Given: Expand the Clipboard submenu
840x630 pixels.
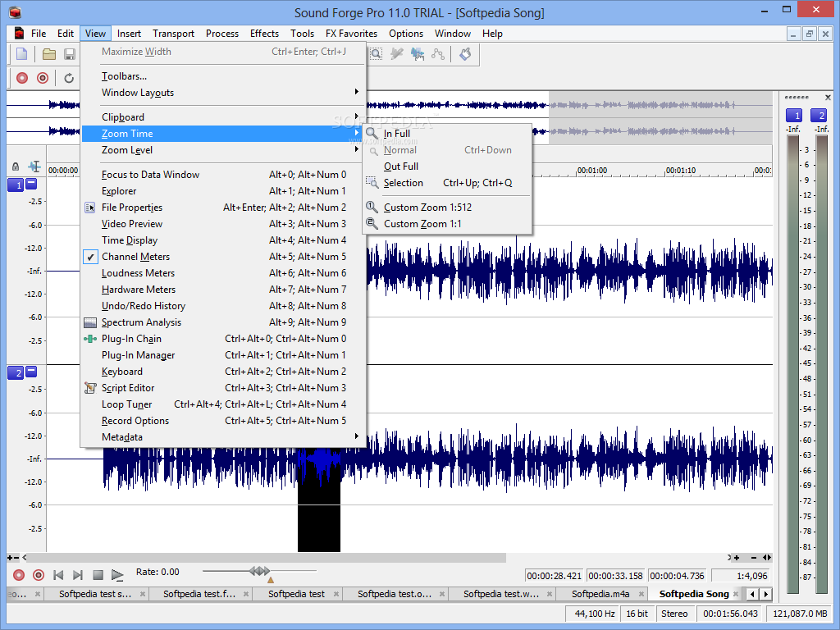Looking at the screenshot, I should click(x=224, y=116).
